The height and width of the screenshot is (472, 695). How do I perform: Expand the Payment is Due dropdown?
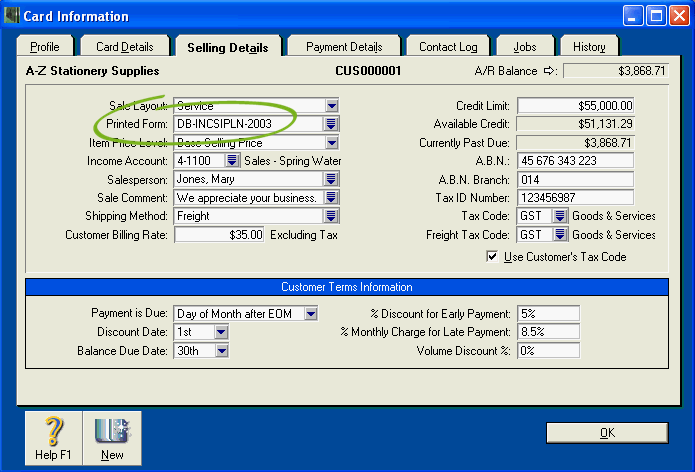point(310,314)
